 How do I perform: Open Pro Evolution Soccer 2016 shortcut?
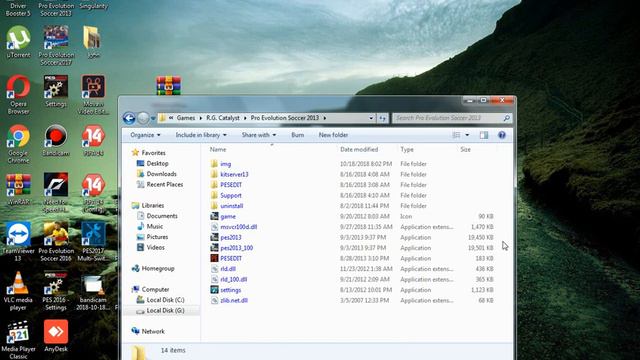[56, 242]
